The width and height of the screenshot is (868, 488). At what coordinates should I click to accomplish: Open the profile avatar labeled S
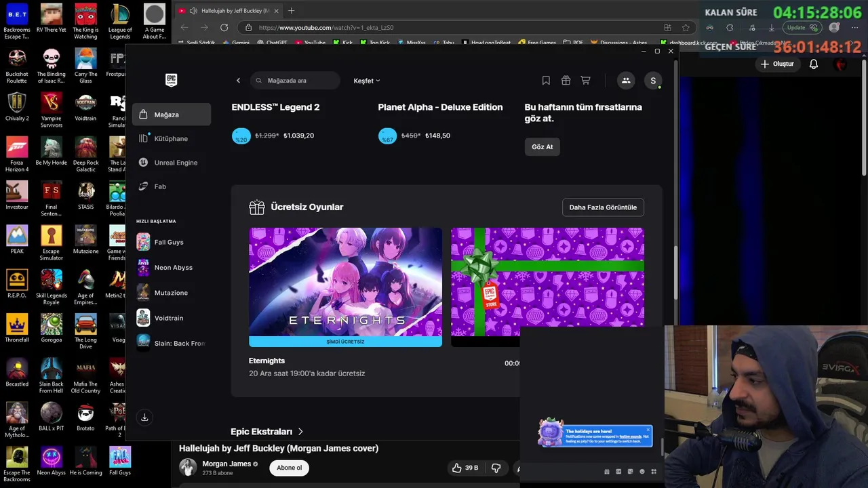click(653, 81)
